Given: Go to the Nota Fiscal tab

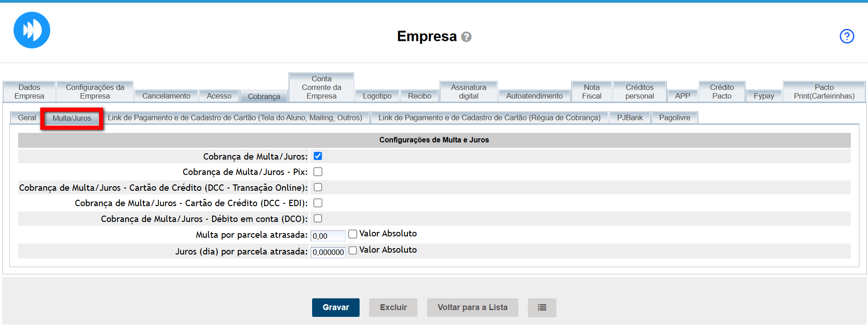Looking at the screenshot, I should pos(591,92).
